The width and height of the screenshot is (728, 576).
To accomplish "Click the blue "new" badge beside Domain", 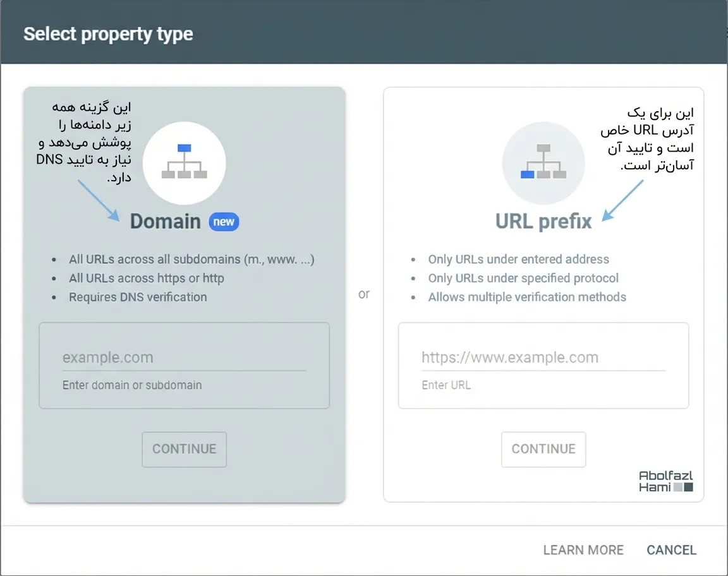I will (224, 222).
